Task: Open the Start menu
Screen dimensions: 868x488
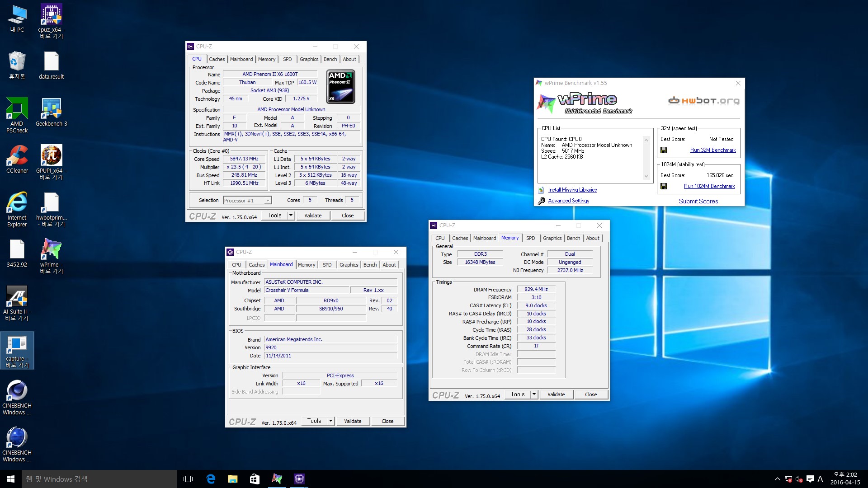Action: 11,479
